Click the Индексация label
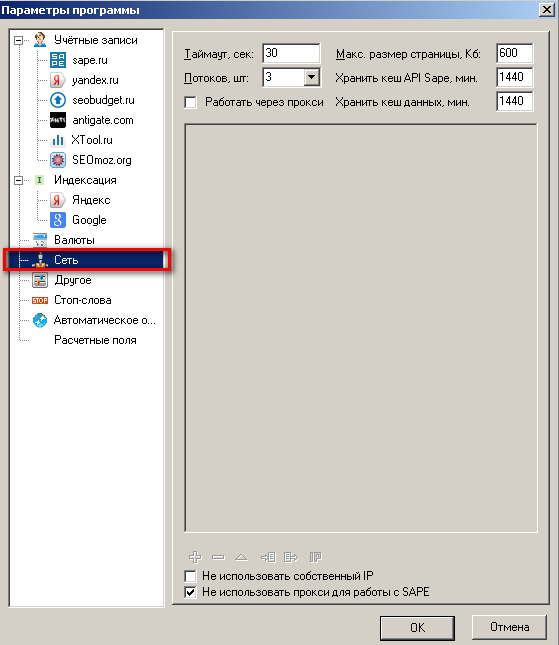The height and width of the screenshot is (645, 559). [85, 180]
